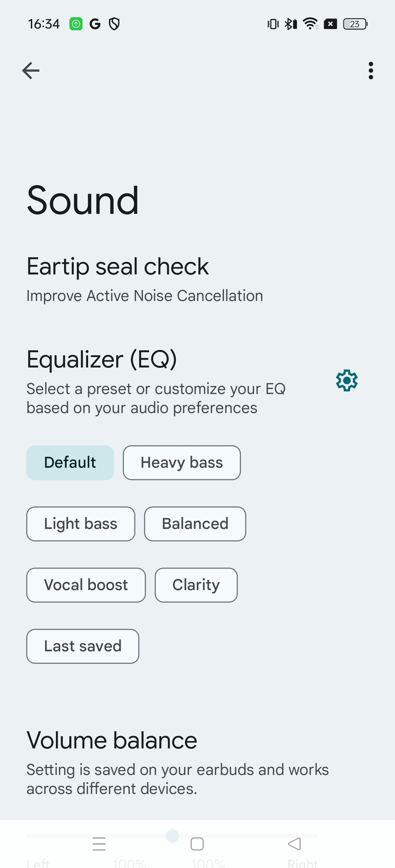Apply the Clarity EQ preset

pos(196,585)
